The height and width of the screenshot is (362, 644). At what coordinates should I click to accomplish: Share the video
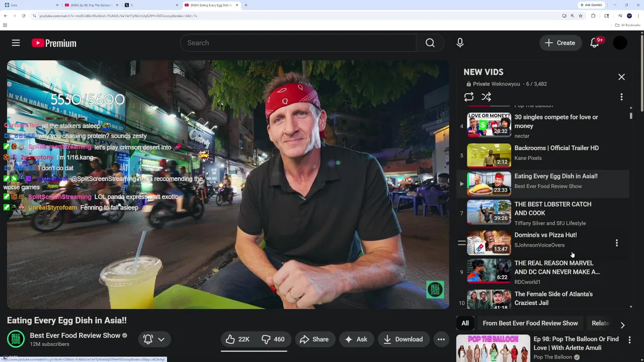coord(314,339)
